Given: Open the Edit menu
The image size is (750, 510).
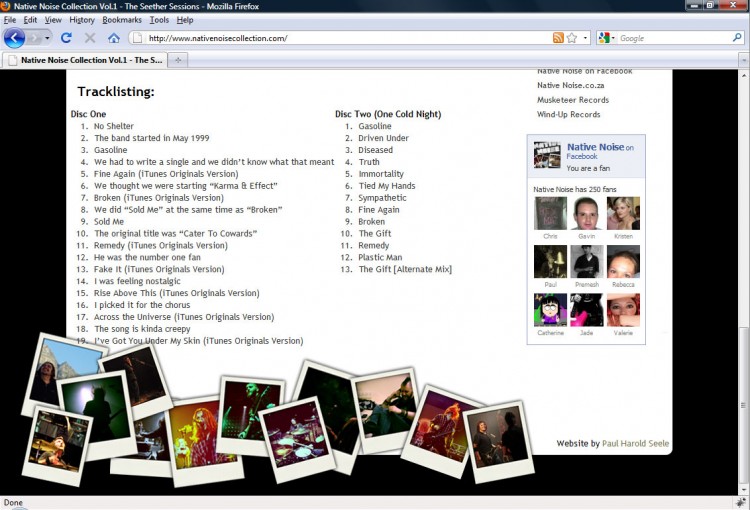Looking at the screenshot, I should (x=30, y=20).
